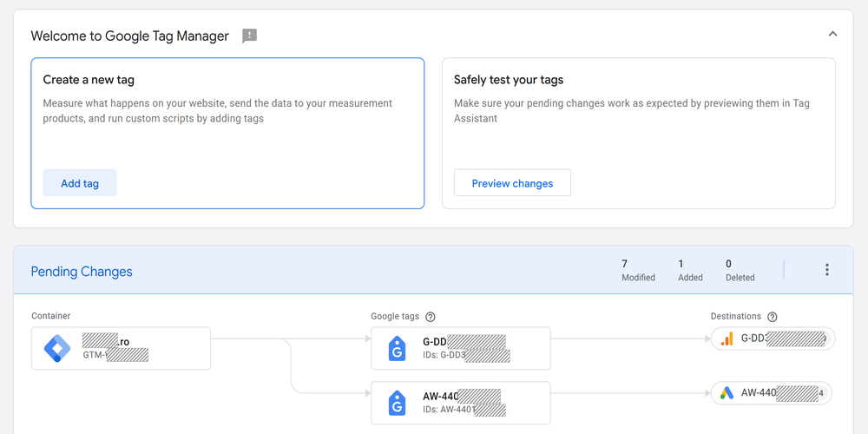Screen dimensions: 868x434
Task: Click the Destinations column label
Action: coord(736,316)
